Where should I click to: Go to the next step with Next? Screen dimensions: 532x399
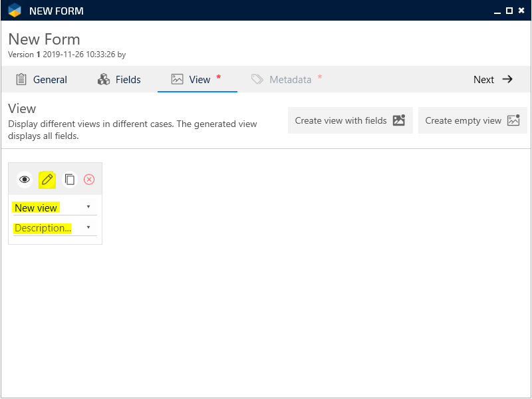(493, 79)
